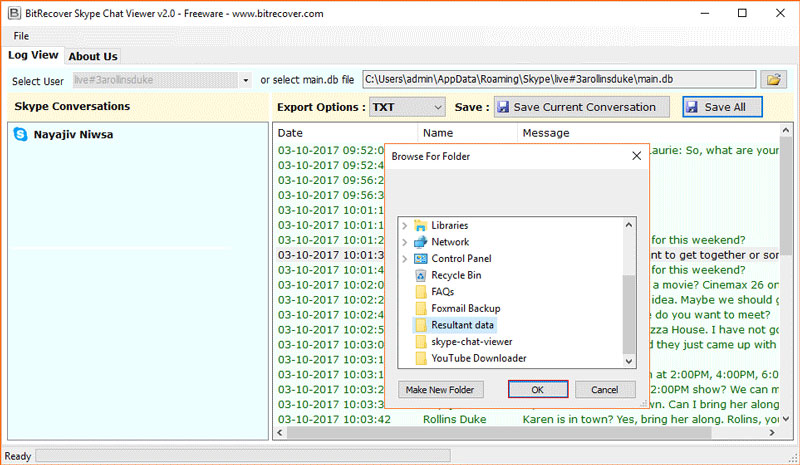Click the Save All button
The width and height of the screenshot is (800, 465).
[722, 107]
